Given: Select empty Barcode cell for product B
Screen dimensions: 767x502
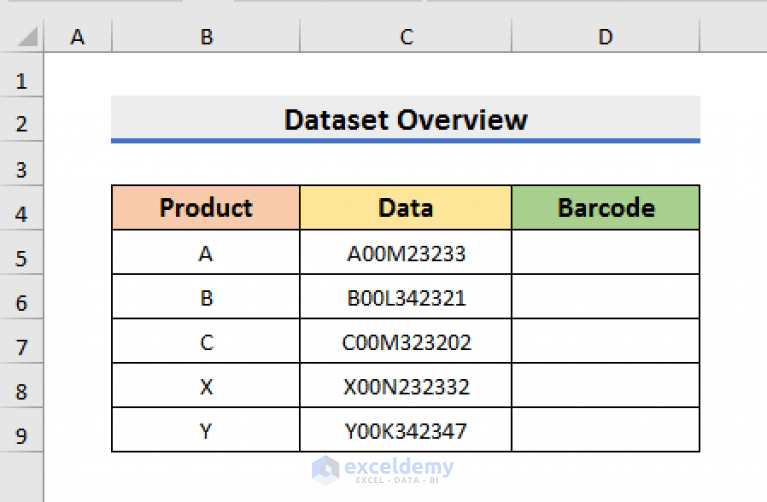Looking at the screenshot, I should [606, 297].
